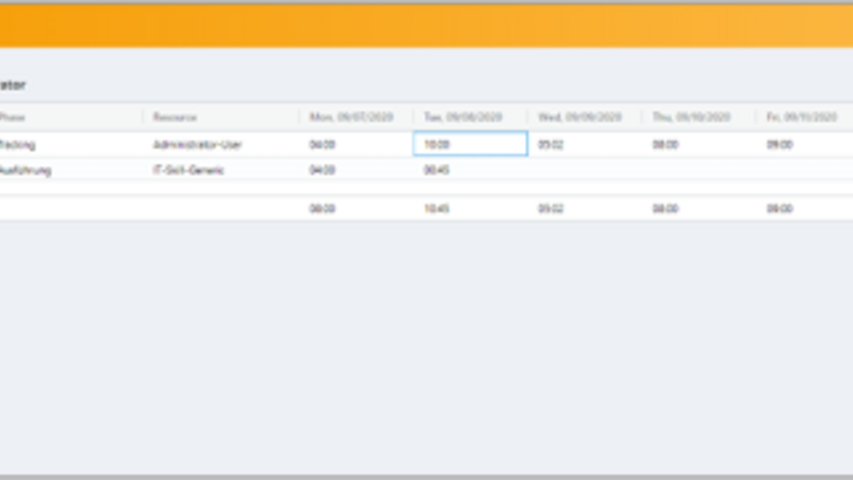Select the Mon, 09/07/2020 column header
The image size is (853, 480).
351,117
